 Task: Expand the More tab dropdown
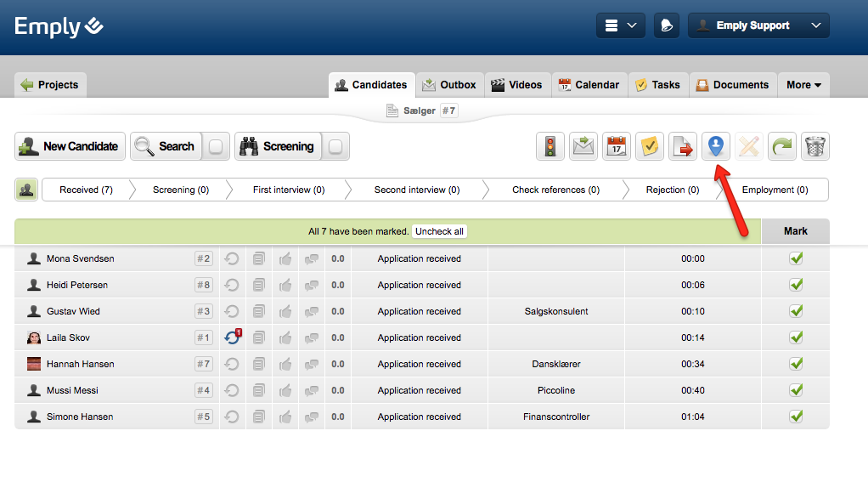tap(803, 85)
